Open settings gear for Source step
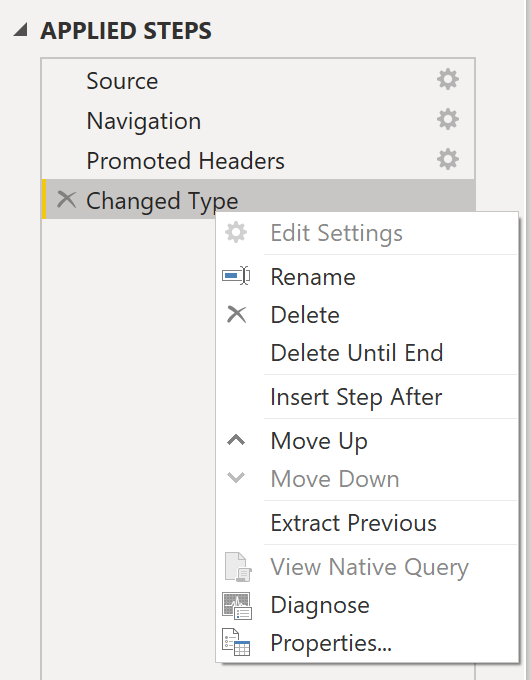 pos(448,79)
